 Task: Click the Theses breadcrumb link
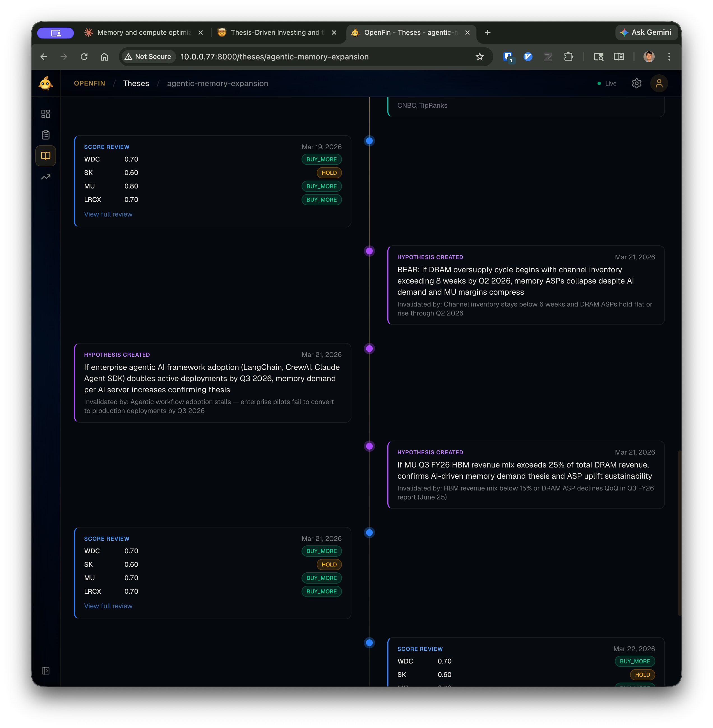[136, 83]
